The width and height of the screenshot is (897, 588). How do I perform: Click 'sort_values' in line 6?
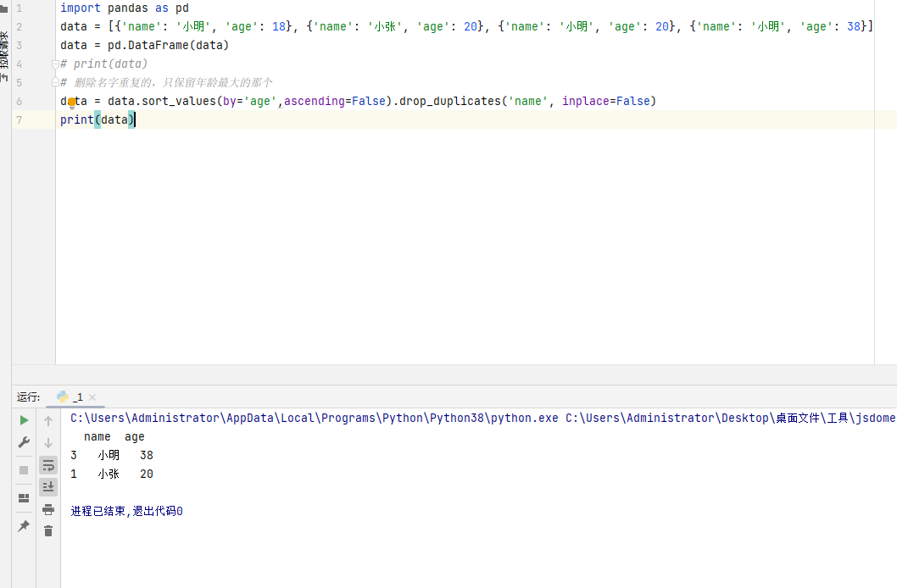click(x=179, y=101)
